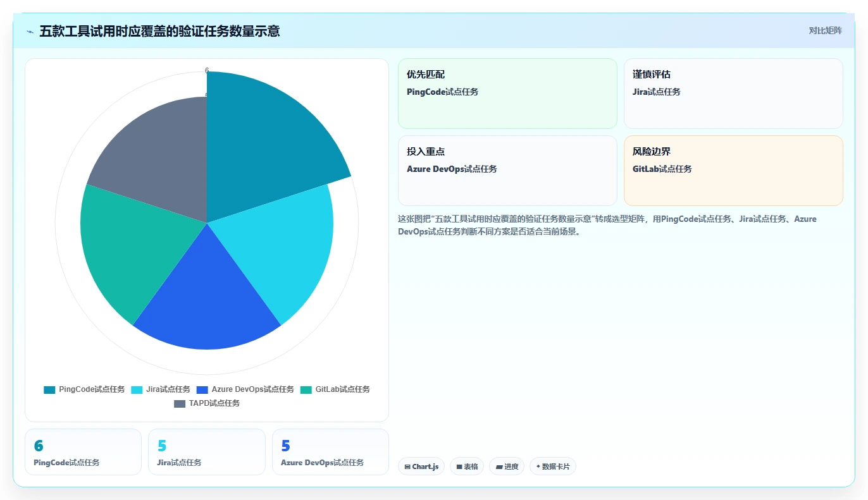
Task: Toggle TAPD试点任务 legend color box
Action: [x=180, y=403]
